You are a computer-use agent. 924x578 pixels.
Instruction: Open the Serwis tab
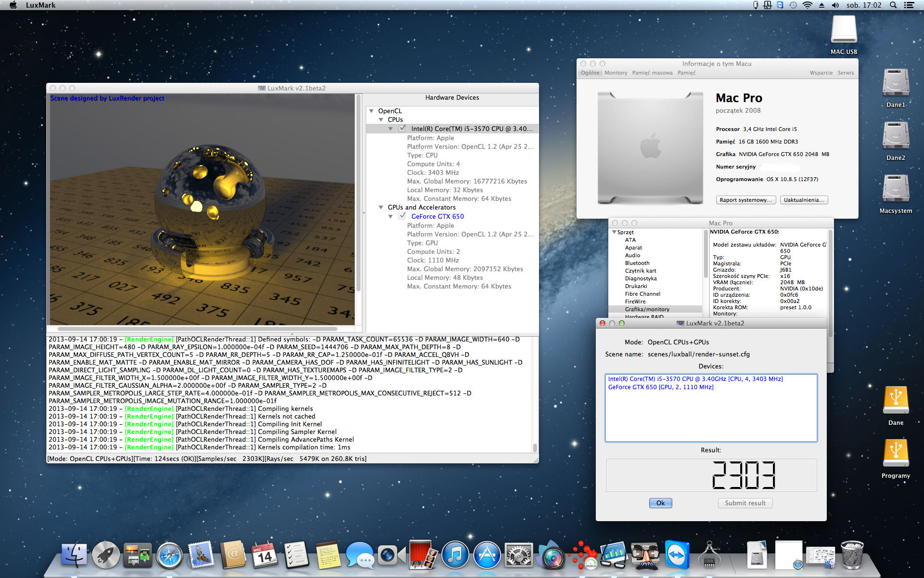[x=846, y=73]
